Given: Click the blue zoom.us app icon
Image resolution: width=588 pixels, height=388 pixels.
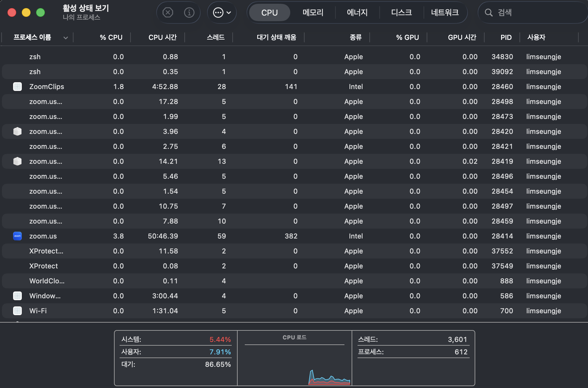Looking at the screenshot, I should [17, 236].
